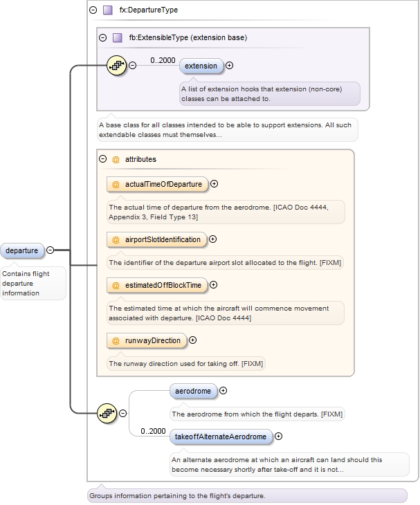The image size is (420, 505).
Task: Expand the extension element plus button
Action: pos(230,66)
